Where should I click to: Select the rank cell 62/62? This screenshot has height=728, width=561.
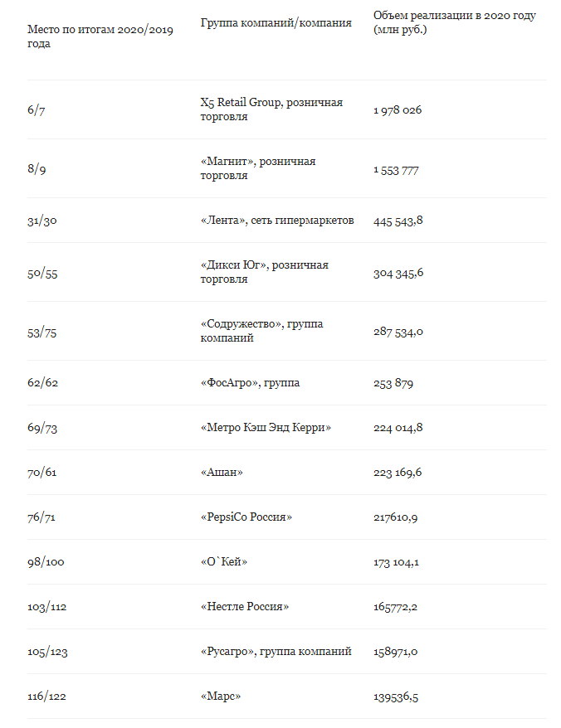[43, 382]
